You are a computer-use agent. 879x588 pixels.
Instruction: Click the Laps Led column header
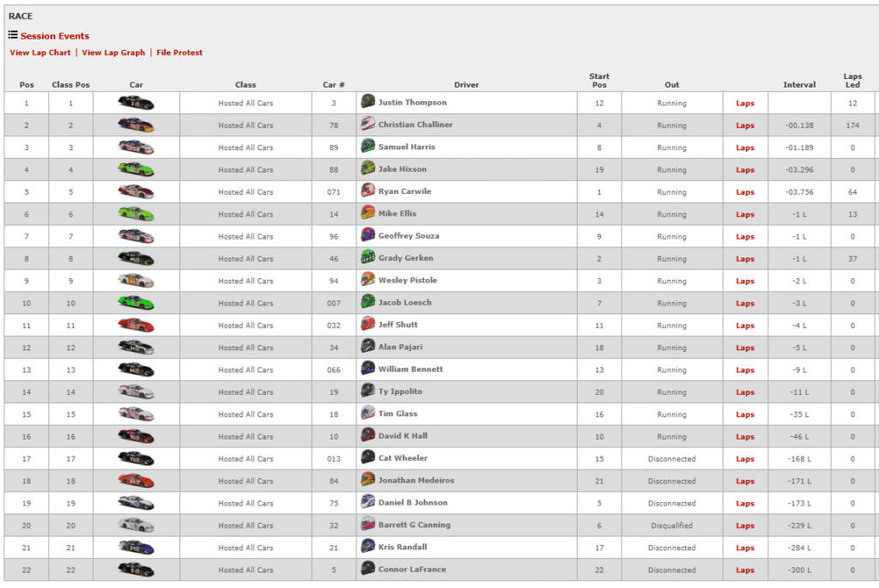[x=852, y=81]
